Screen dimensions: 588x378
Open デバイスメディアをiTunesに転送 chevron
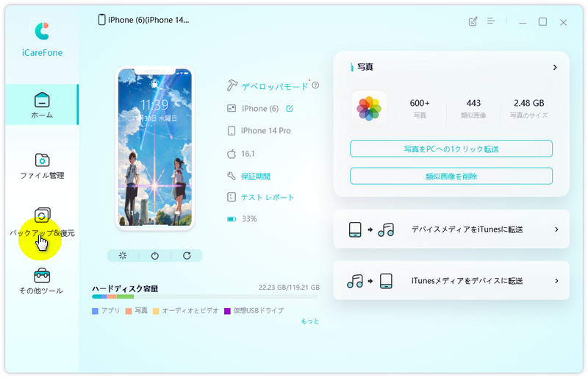(x=556, y=229)
